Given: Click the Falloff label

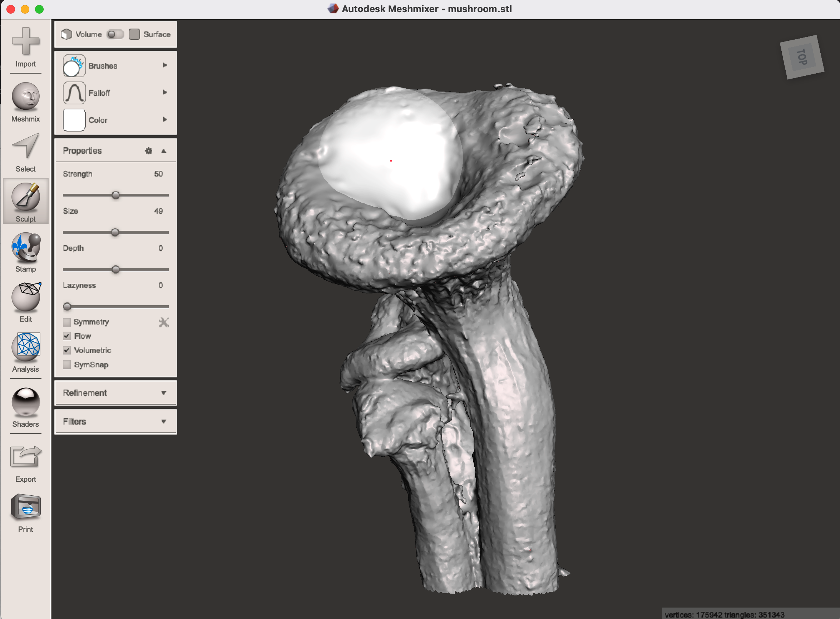Looking at the screenshot, I should (x=99, y=93).
